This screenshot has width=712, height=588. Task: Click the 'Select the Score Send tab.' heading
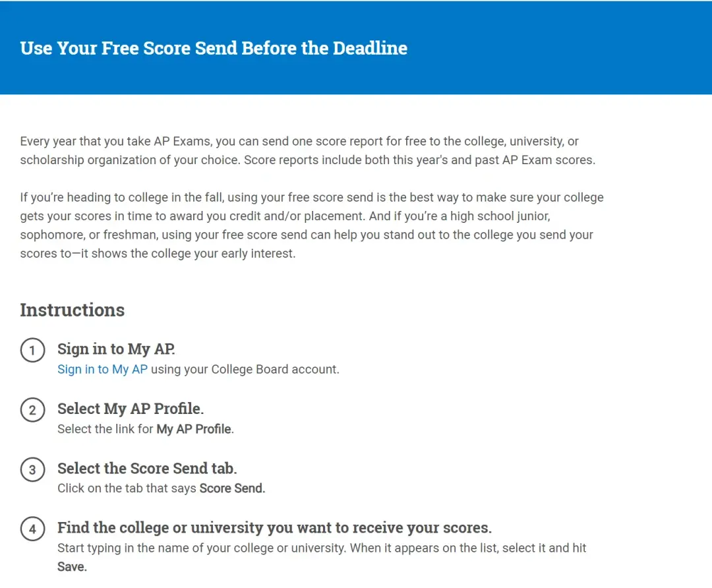[147, 468]
